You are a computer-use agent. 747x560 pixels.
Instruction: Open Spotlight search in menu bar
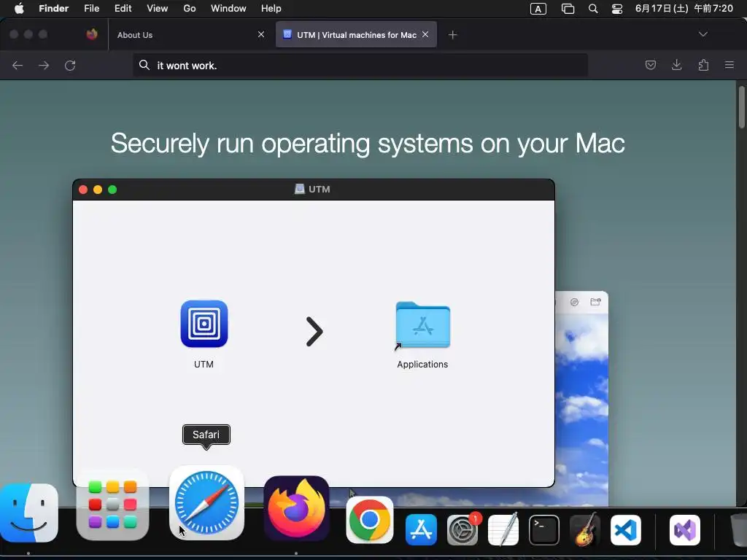pos(593,9)
